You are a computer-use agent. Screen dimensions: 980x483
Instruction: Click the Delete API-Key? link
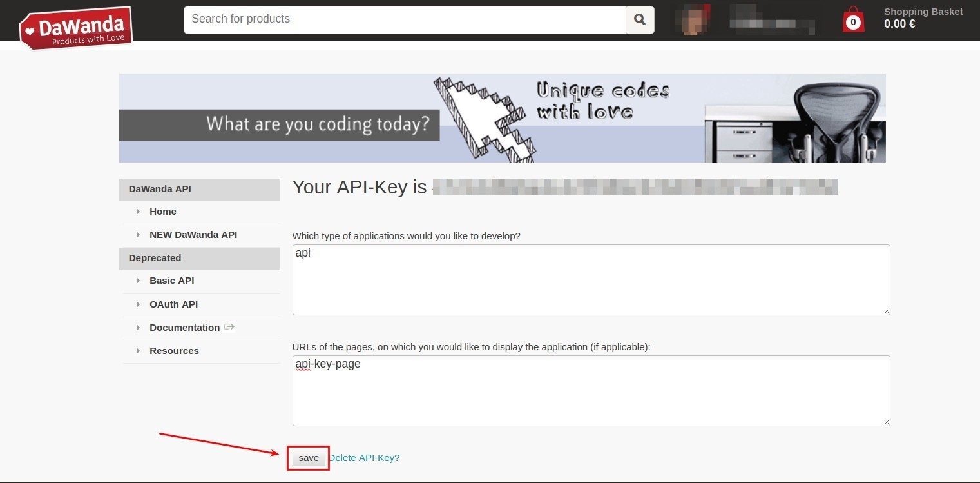(x=364, y=458)
